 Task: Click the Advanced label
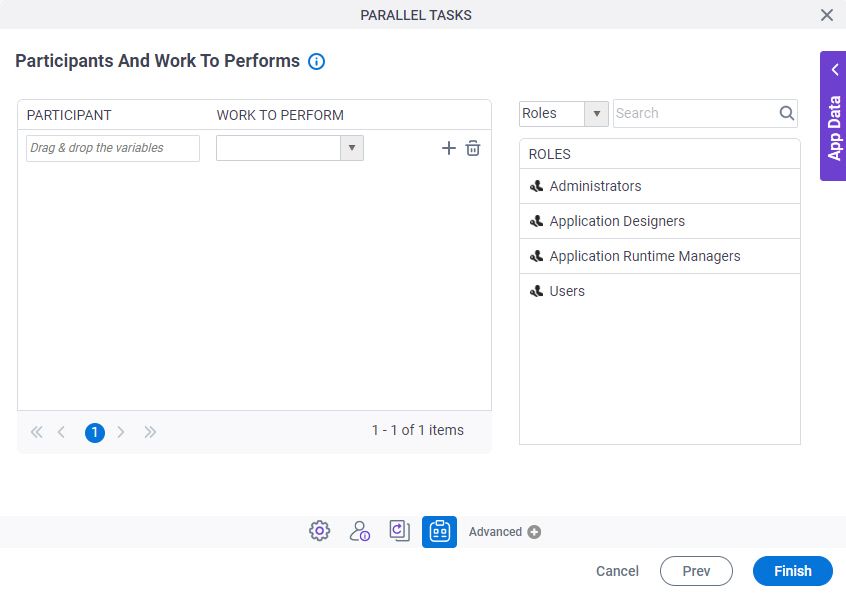click(495, 532)
